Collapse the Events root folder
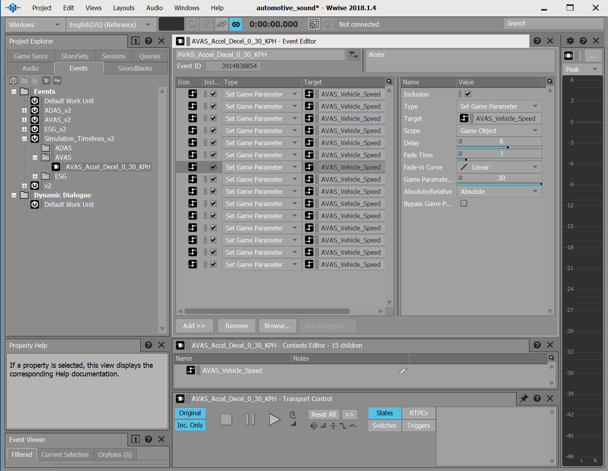The height and width of the screenshot is (471, 608). pyautogui.click(x=14, y=91)
